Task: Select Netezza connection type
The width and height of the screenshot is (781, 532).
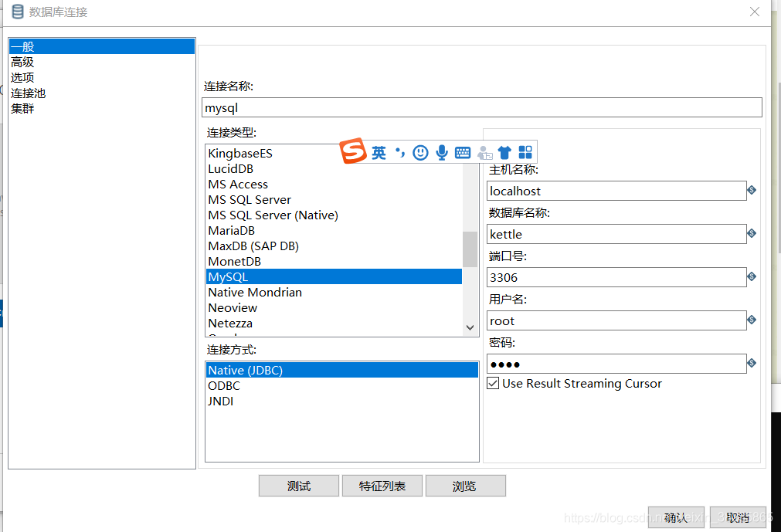Action: (334, 323)
